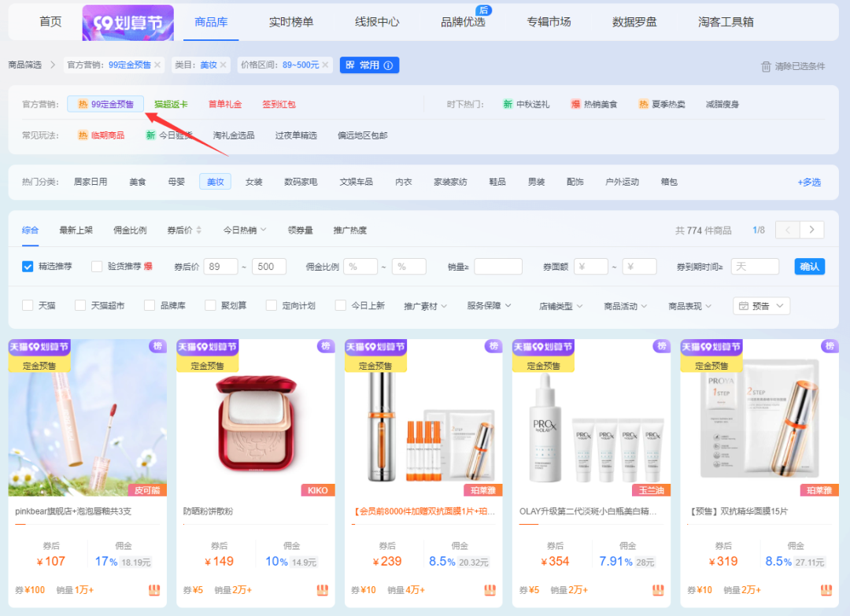Check the 聚划算 checkbox
This screenshot has height=616, width=850.
pos(210,305)
